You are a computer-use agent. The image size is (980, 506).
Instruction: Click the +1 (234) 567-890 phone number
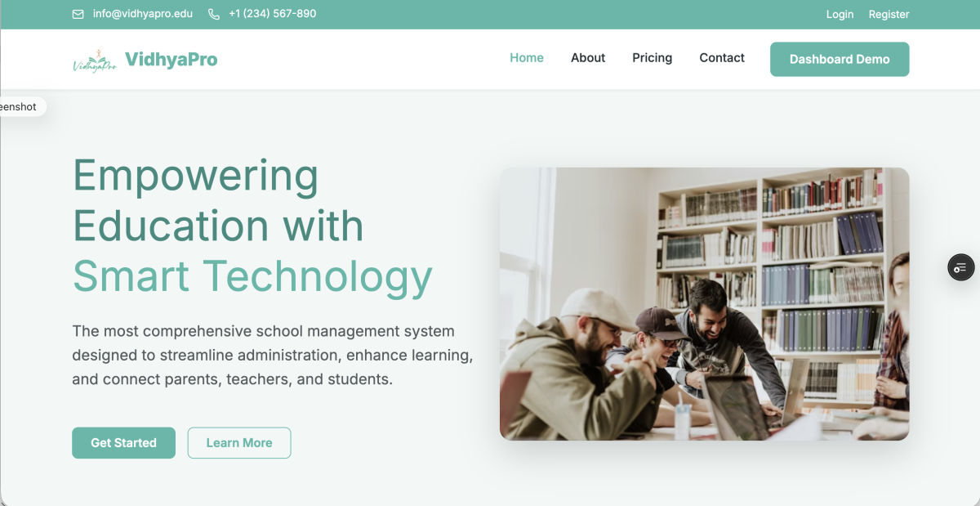click(x=273, y=14)
